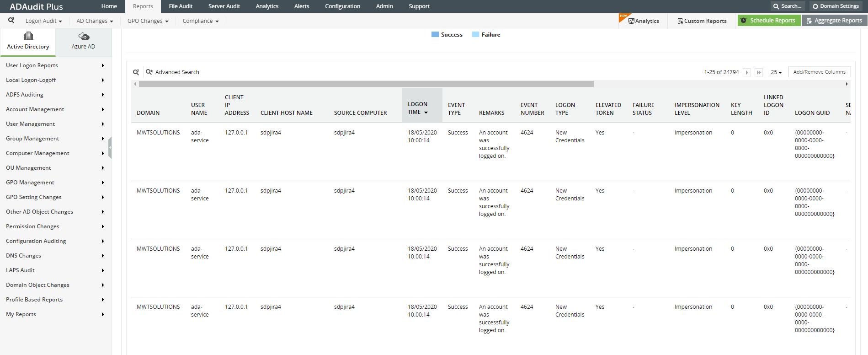Click the Active Directory building icon

point(28,36)
